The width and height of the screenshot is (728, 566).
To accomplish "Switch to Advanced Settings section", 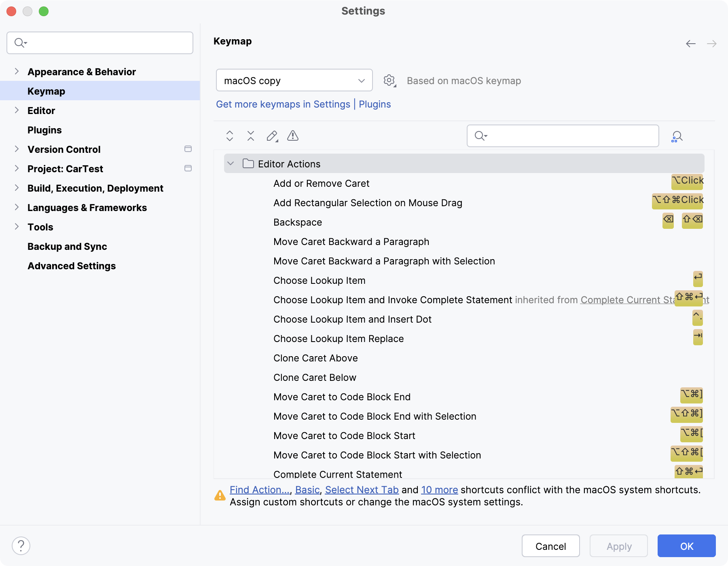I will coord(72,266).
